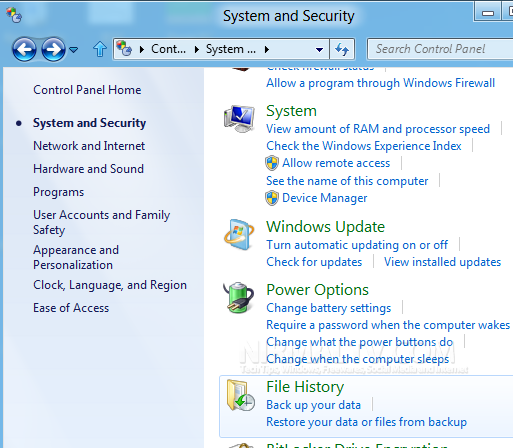Open Network and Internet category

[x=89, y=146]
